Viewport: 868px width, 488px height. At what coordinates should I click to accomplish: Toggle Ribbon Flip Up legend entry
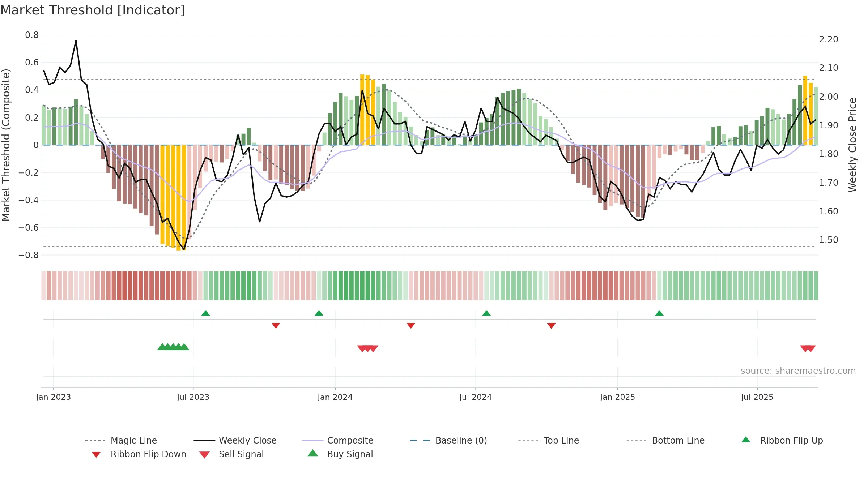click(x=782, y=440)
